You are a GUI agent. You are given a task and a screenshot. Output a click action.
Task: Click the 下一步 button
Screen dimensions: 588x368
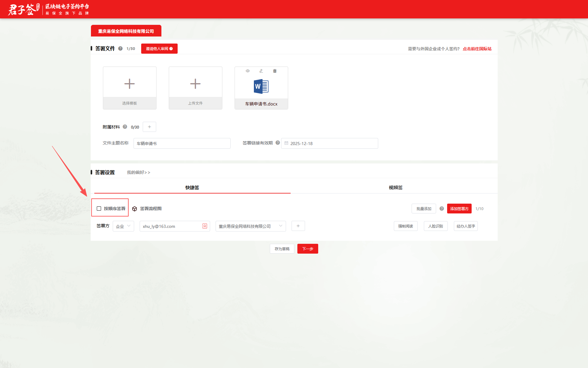click(x=307, y=249)
